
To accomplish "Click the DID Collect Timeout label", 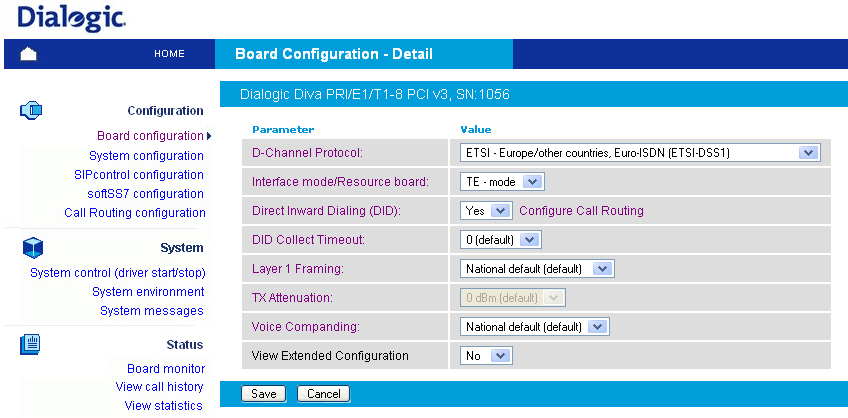I will [x=308, y=240].
